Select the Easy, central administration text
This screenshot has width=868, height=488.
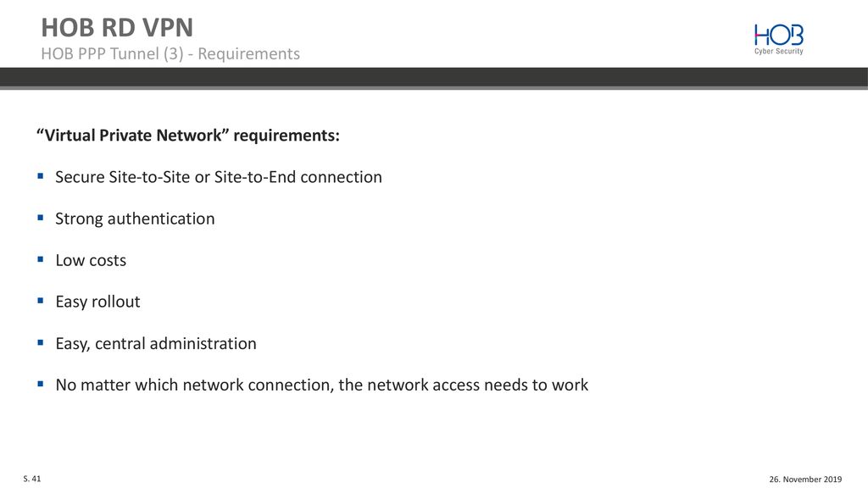[x=156, y=344]
